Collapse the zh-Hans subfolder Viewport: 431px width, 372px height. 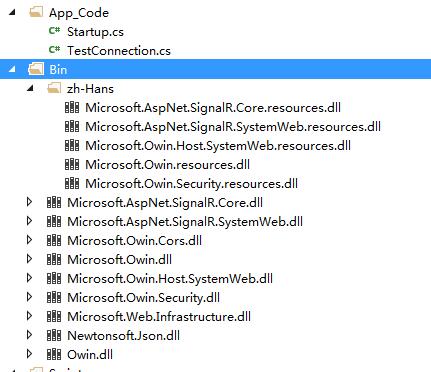coord(31,89)
